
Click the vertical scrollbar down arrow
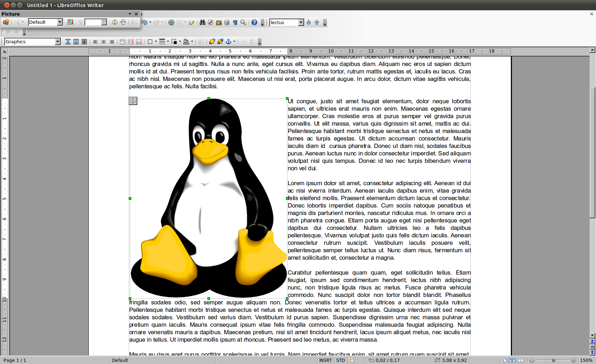pos(592,335)
